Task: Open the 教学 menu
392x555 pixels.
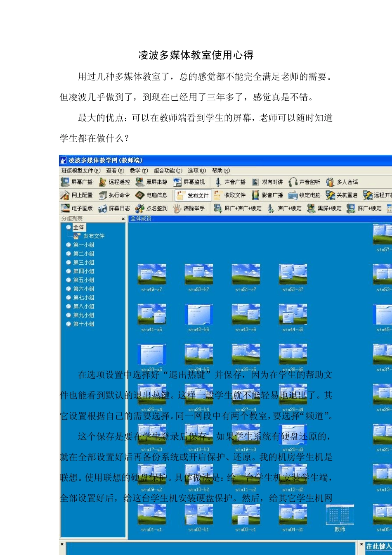Action: tap(139, 171)
